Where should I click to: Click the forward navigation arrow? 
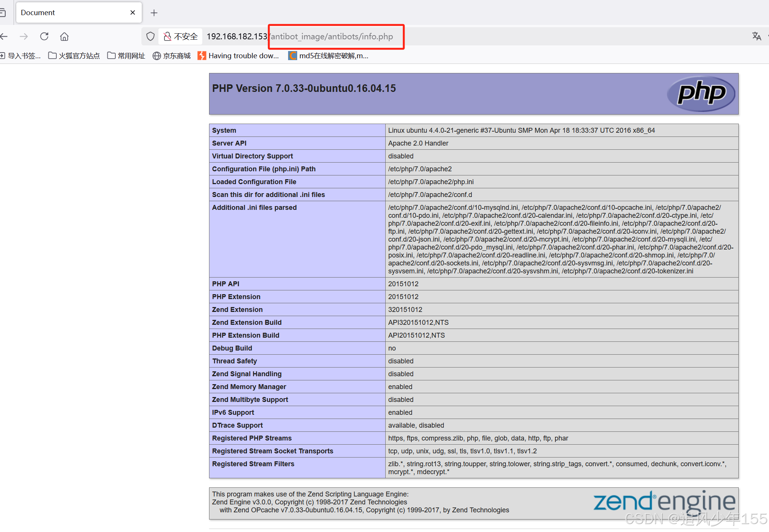click(24, 36)
